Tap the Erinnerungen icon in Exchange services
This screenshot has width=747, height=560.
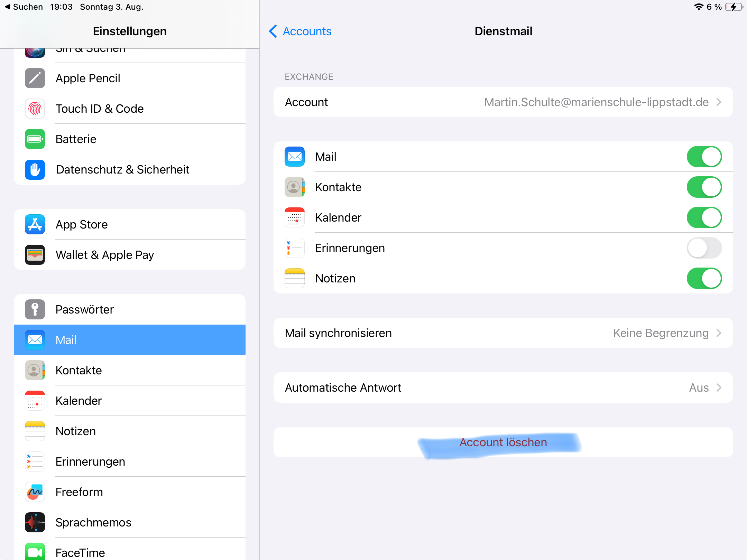pos(295,248)
